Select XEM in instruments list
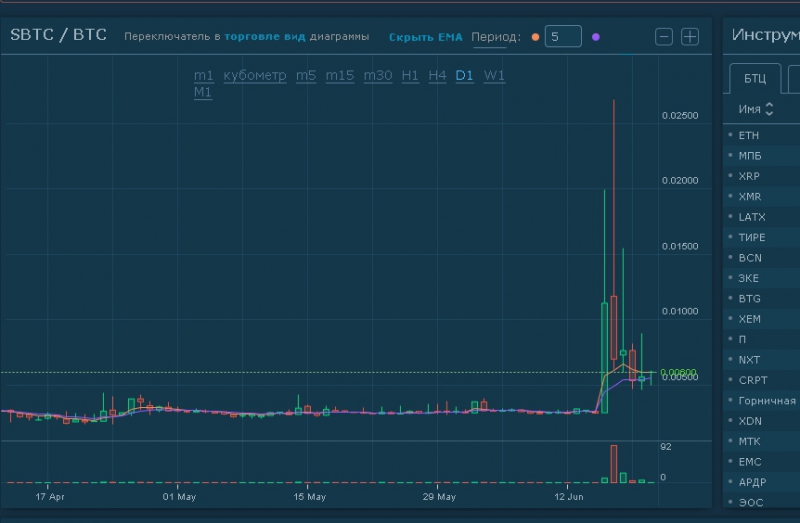Image resolution: width=800 pixels, height=523 pixels. (x=762, y=319)
